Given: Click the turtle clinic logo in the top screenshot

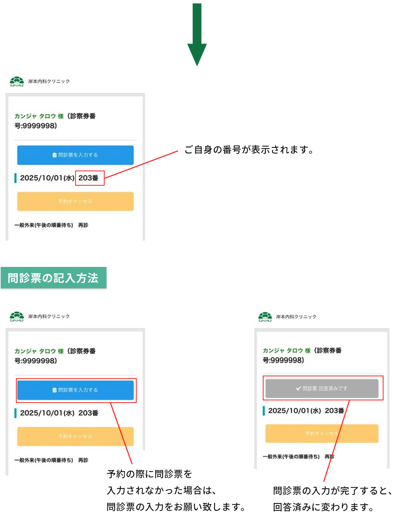Looking at the screenshot, I should (x=17, y=81).
